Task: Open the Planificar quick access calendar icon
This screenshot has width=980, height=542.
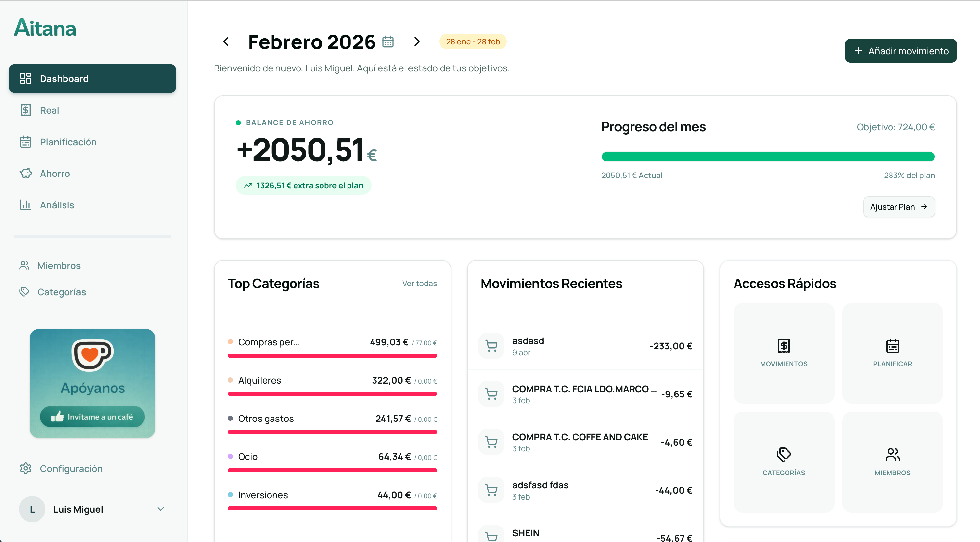Action: click(x=892, y=346)
